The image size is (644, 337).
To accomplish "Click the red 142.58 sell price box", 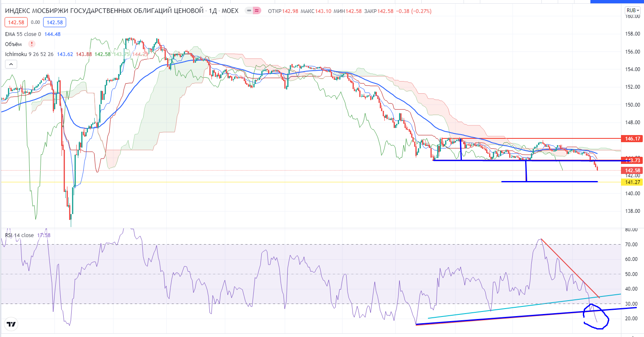I will click(16, 23).
